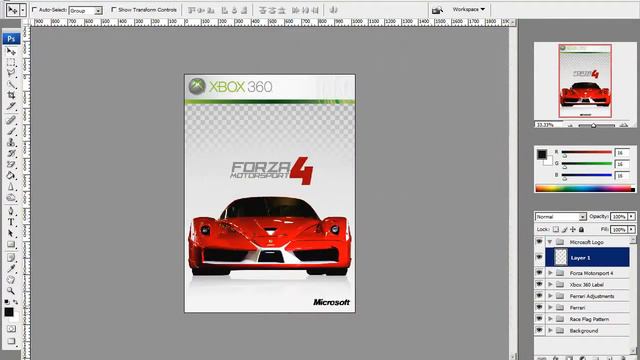Screen dimensions: 640x360
Task: Toggle Quick Mask mode in the toolbox
Action: [11, 329]
